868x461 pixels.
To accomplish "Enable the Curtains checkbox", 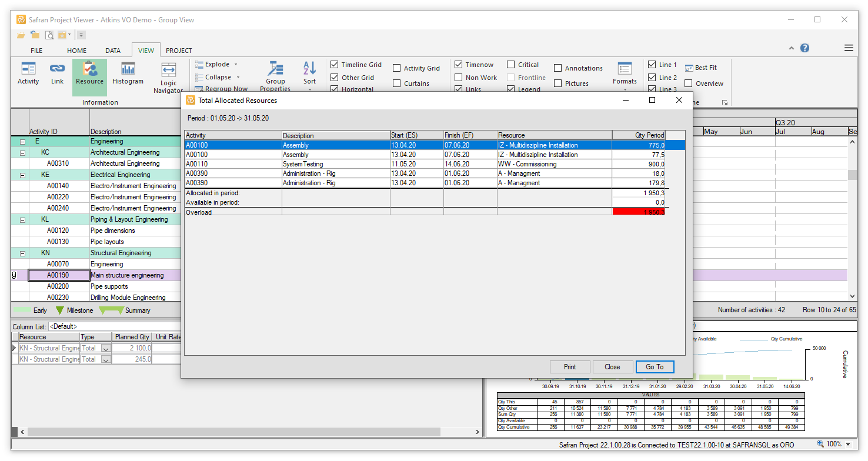I will (397, 83).
